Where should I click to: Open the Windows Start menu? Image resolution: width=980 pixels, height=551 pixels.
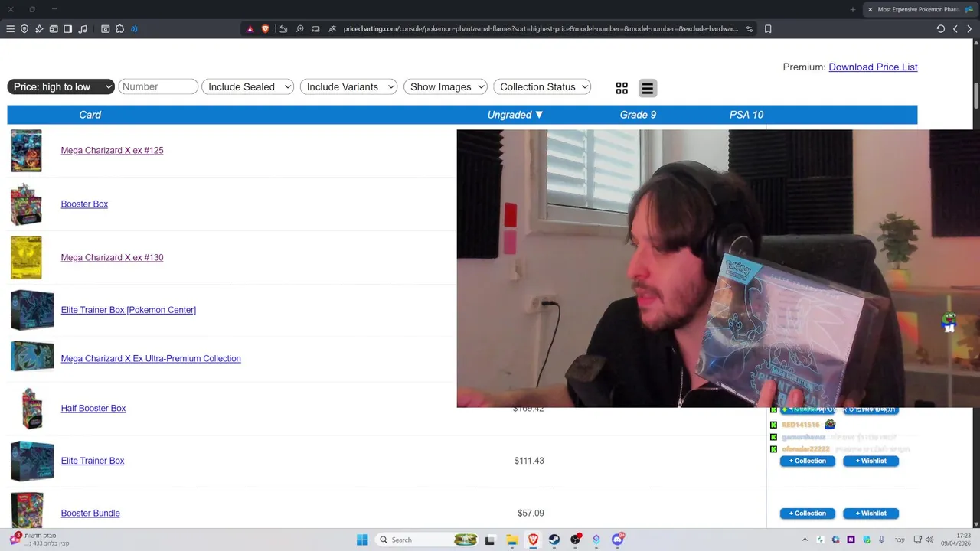(362, 540)
